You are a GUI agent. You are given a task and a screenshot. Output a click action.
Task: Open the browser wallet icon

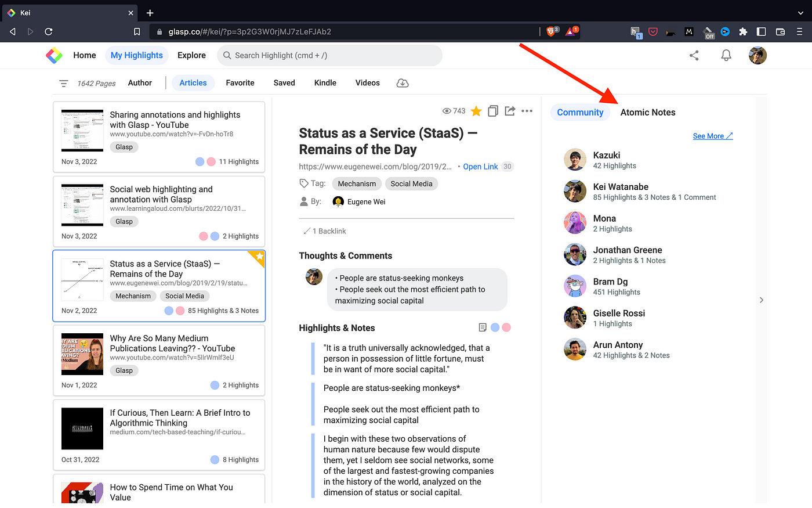[x=780, y=32]
